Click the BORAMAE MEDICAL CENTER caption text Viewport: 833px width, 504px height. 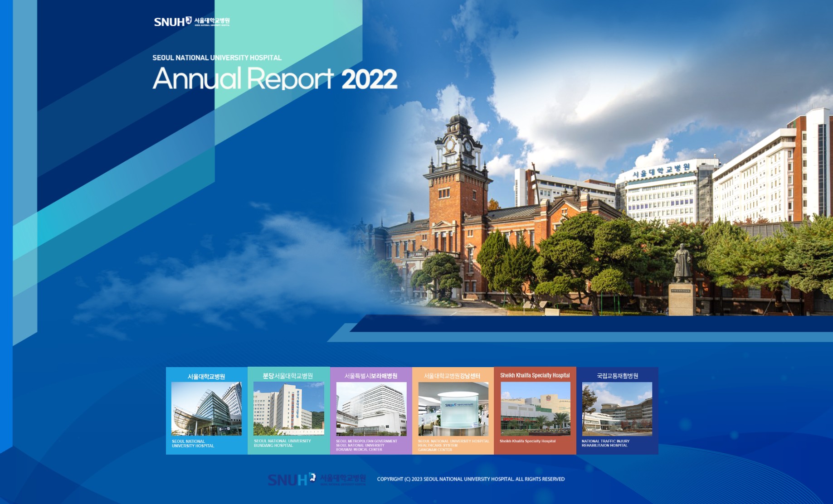(x=359, y=450)
